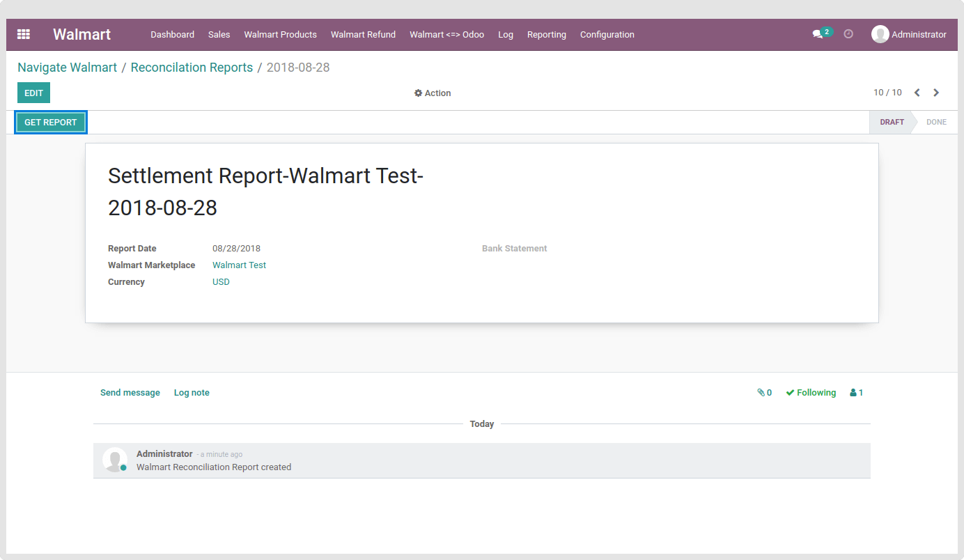Click the Walmart app title
964x560 pixels.
[x=82, y=34]
